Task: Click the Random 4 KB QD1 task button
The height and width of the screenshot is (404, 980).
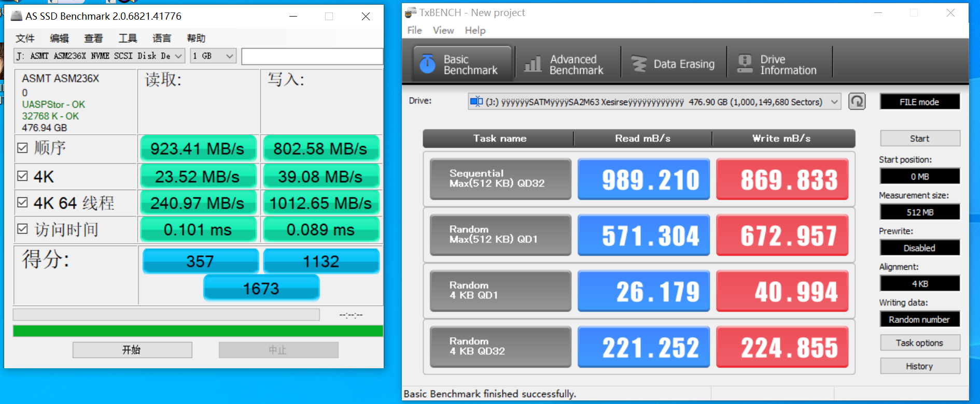Action: click(500, 291)
